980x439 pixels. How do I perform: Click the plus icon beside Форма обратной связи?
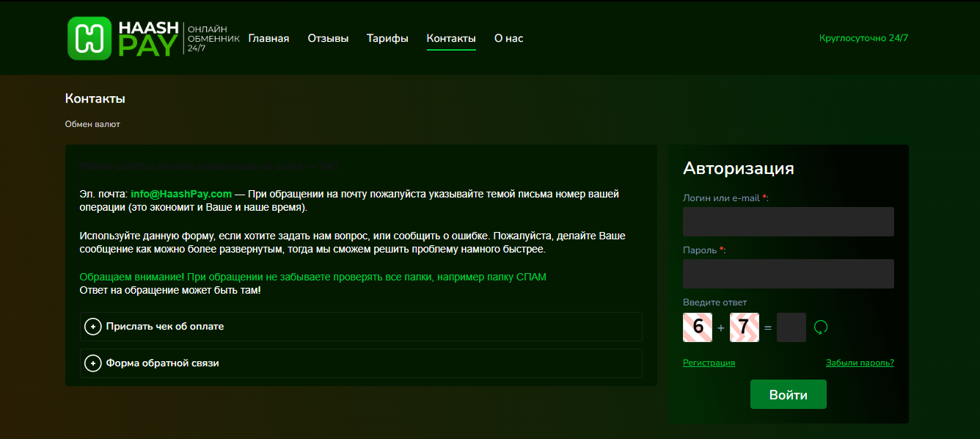(93, 363)
